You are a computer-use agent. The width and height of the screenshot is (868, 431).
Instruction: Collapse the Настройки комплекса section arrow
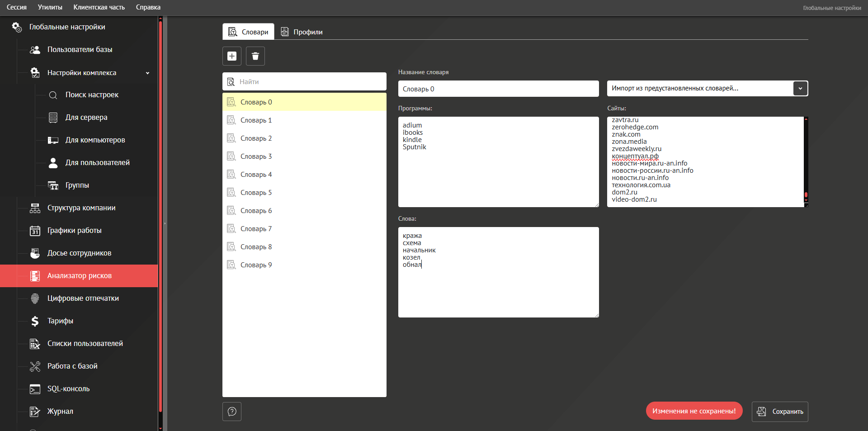pos(147,73)
